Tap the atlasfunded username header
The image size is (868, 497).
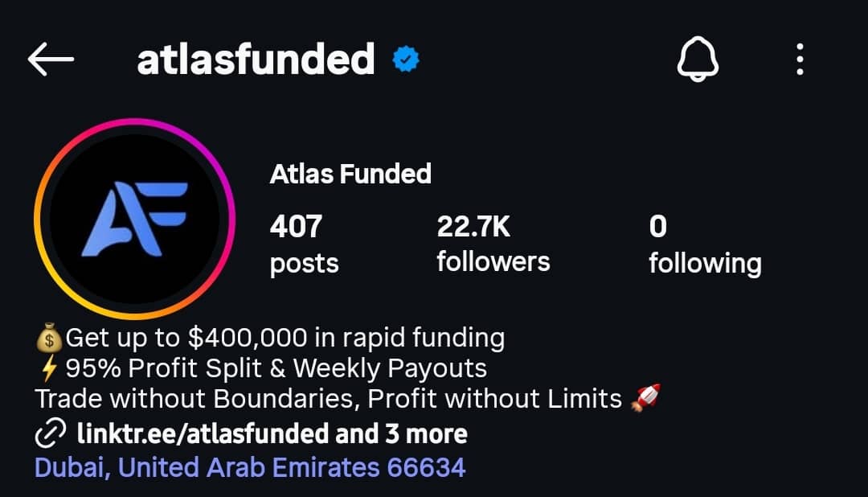[256, 60]
